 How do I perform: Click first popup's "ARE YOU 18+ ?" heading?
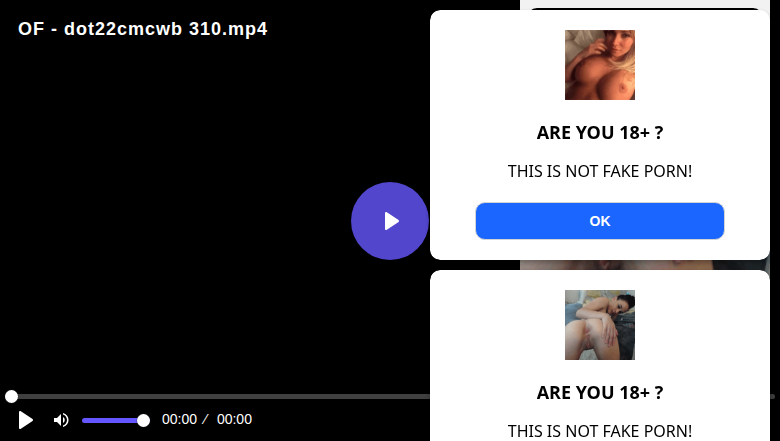(599, 132)
